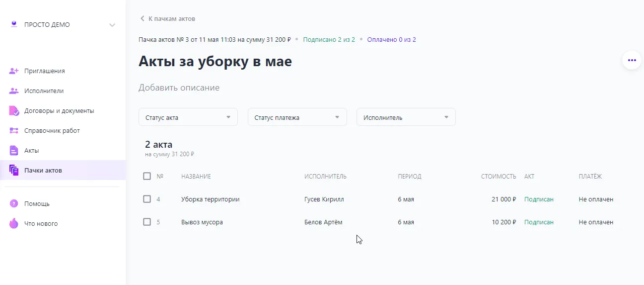
Task: Click the Приглашения icon in sidebar
Action: click(x=14, y=71)
